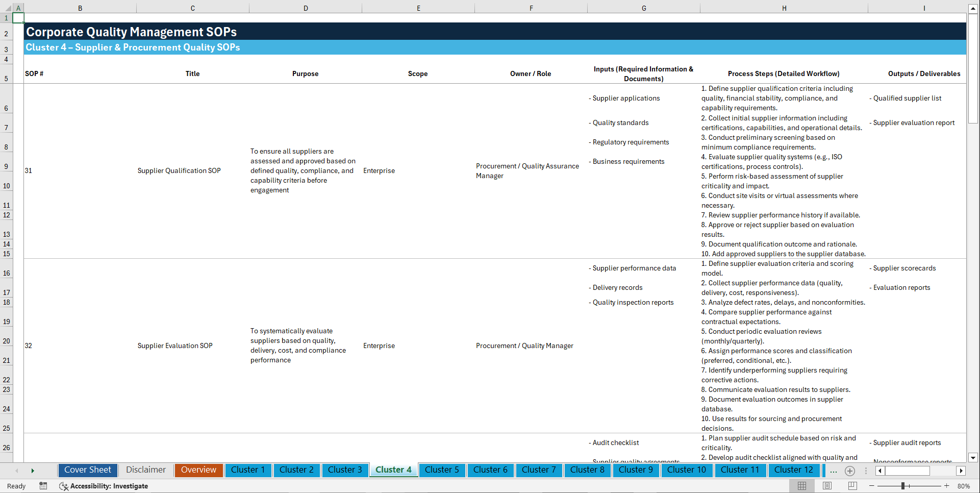Switch to Cluster 12 sheet
Viewport: 980px width, 493px height.
point(794,470)
